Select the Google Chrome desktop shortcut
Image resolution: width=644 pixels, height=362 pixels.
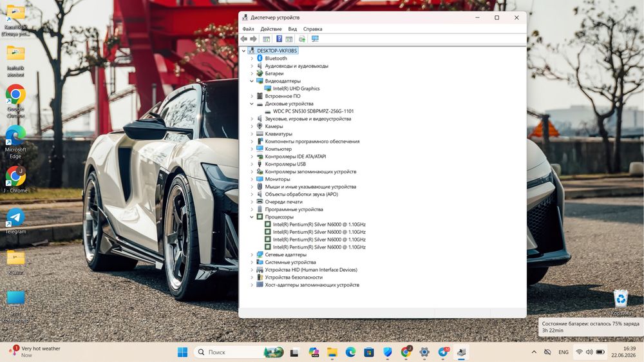[x=15, y=102]
